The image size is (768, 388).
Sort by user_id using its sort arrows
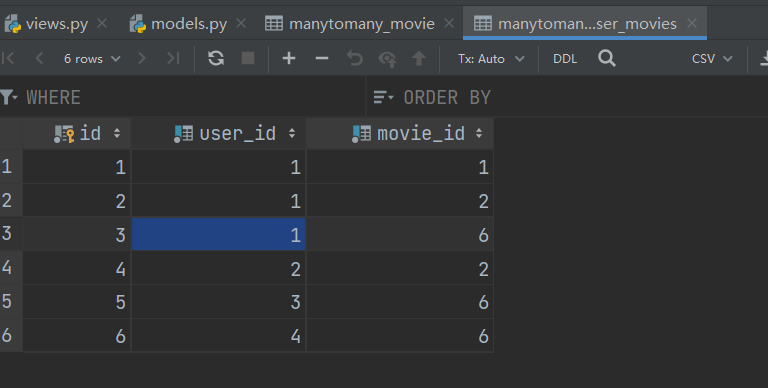coord(292,133)
